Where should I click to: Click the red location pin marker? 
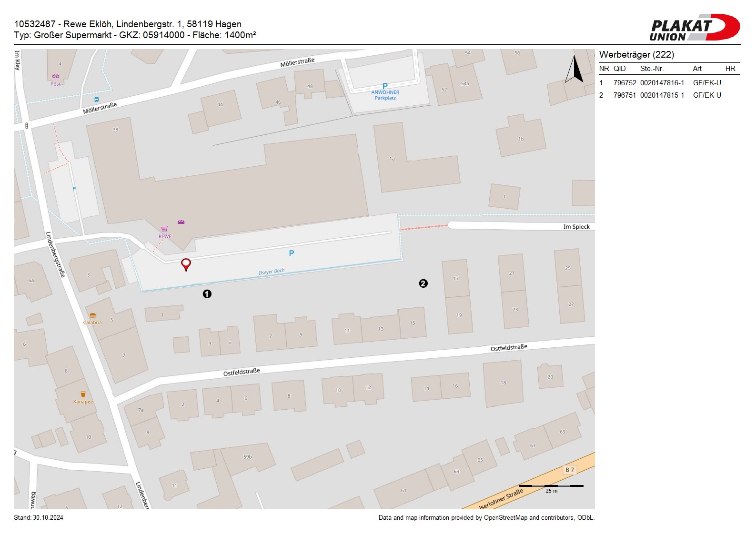click(186, 264)
